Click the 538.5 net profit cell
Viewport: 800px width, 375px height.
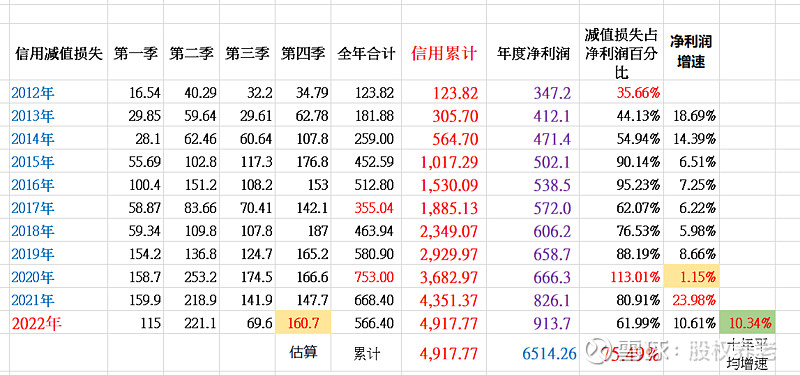point(533,185)
